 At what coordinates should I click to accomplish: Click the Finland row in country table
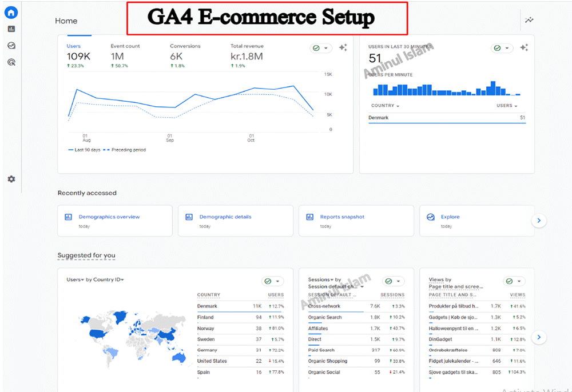pos(240,317)
